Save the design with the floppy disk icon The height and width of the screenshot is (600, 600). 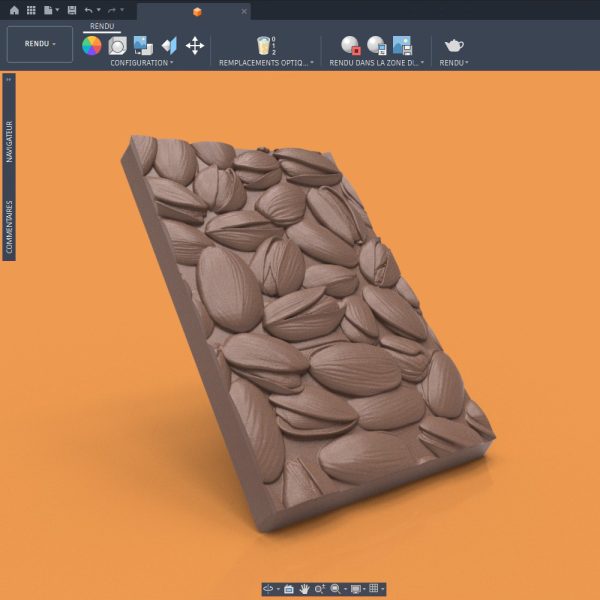point(72,10)
